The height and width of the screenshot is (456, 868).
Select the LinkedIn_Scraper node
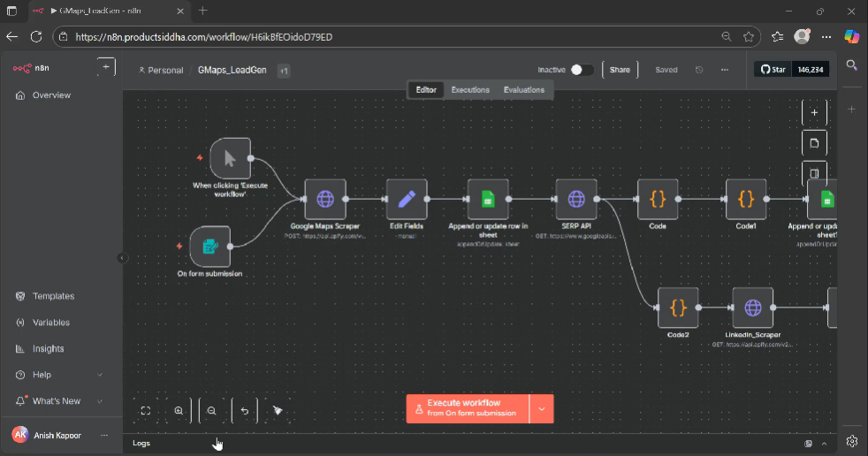(x=752, y=308)
